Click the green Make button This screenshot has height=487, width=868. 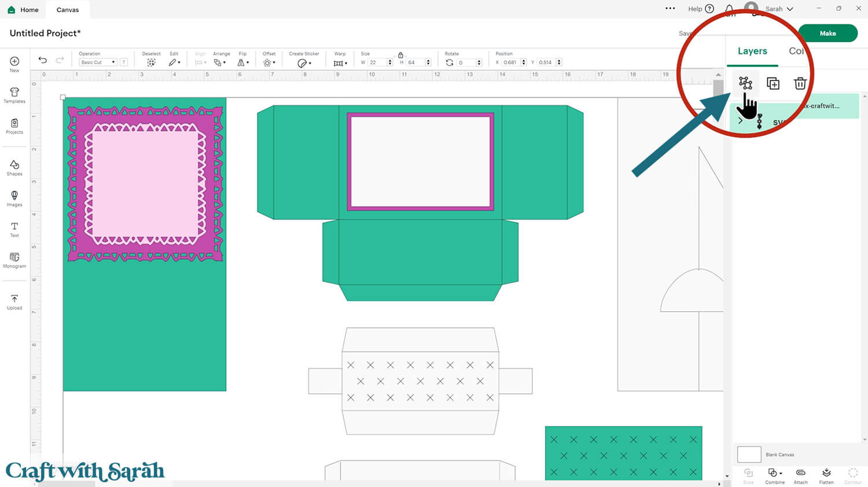click(x=827, y=33)
